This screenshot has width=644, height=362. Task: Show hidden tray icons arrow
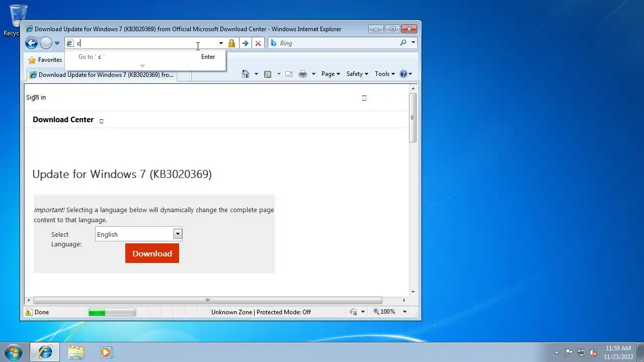pyautogui.click(x=556, y=352)
